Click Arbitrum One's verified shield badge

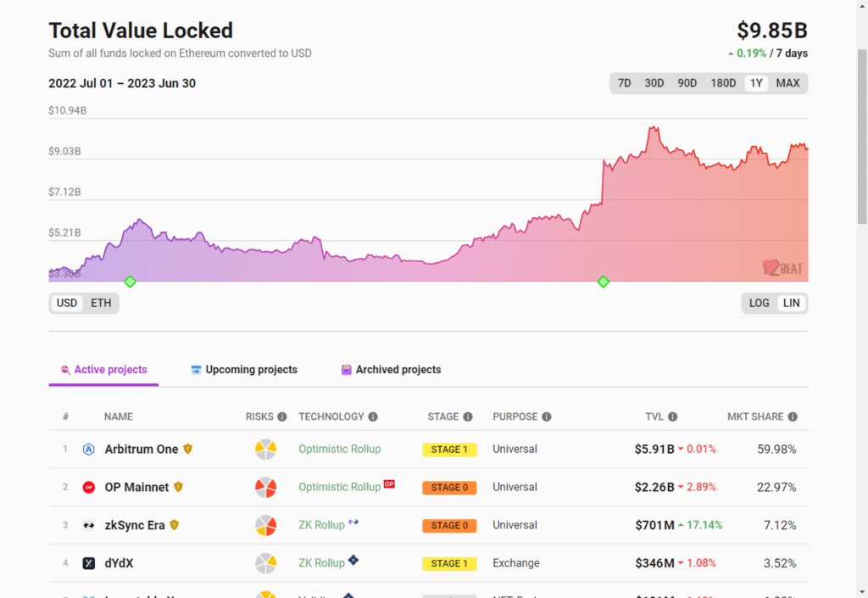click(x=187, y=449)
